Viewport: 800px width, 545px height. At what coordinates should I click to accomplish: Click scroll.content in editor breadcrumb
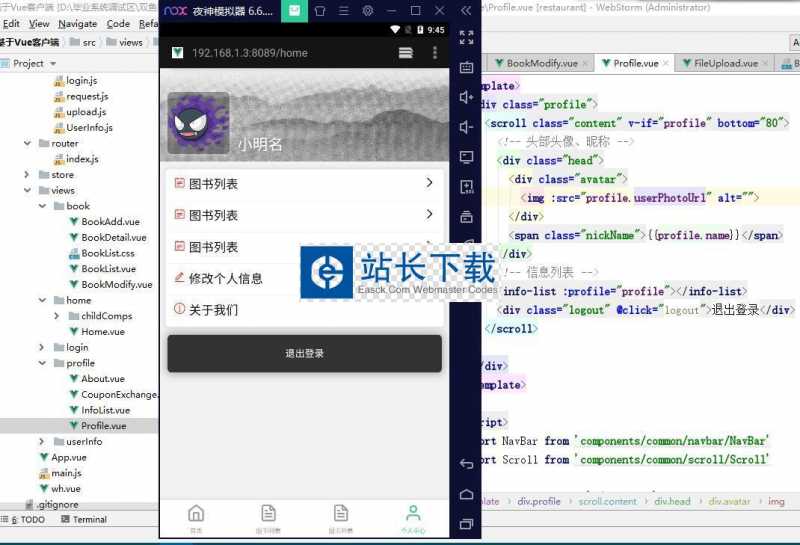pos(607,502)
